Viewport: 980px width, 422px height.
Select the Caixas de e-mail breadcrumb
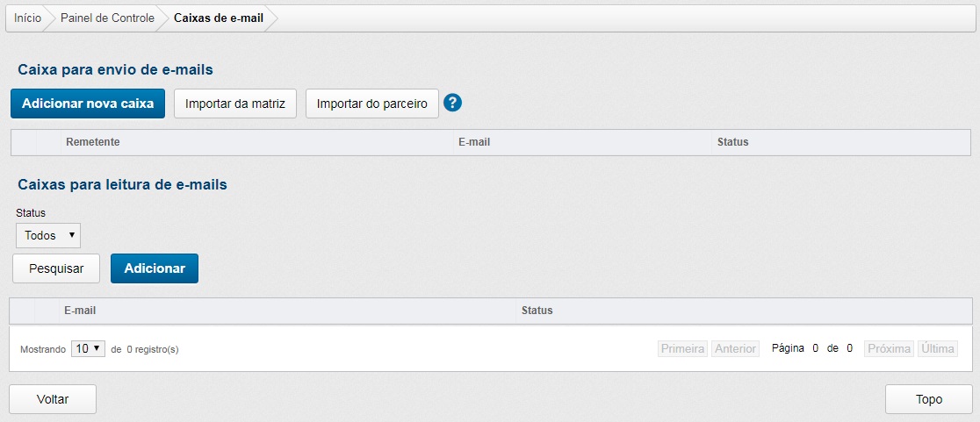219,18
